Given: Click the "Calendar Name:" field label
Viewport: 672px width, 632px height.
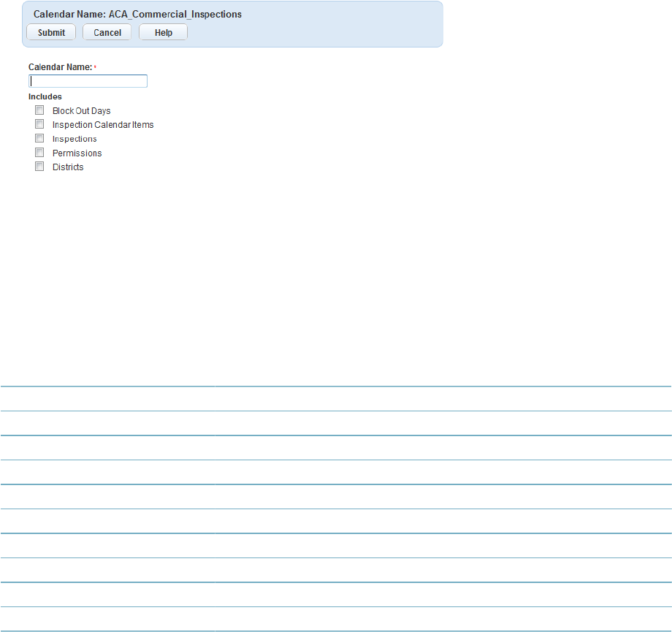Looking at the screenshot, I should (61, 67).
